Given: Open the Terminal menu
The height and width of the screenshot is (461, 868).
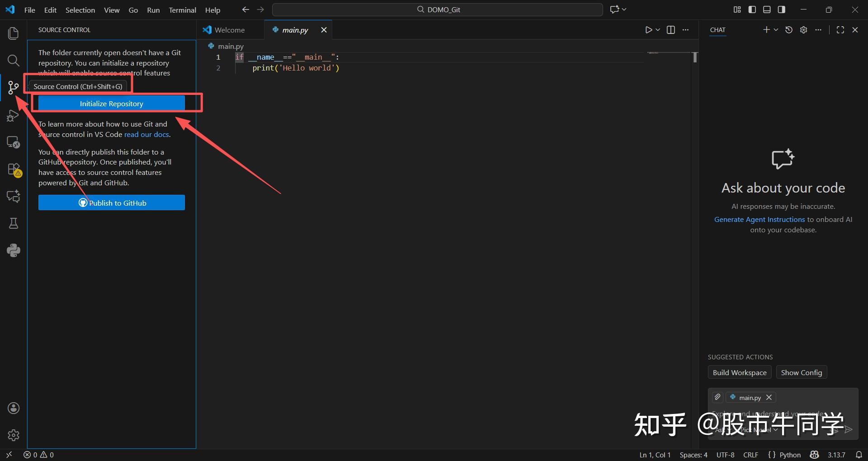Looking at the screenshot, I should [182, 10].
